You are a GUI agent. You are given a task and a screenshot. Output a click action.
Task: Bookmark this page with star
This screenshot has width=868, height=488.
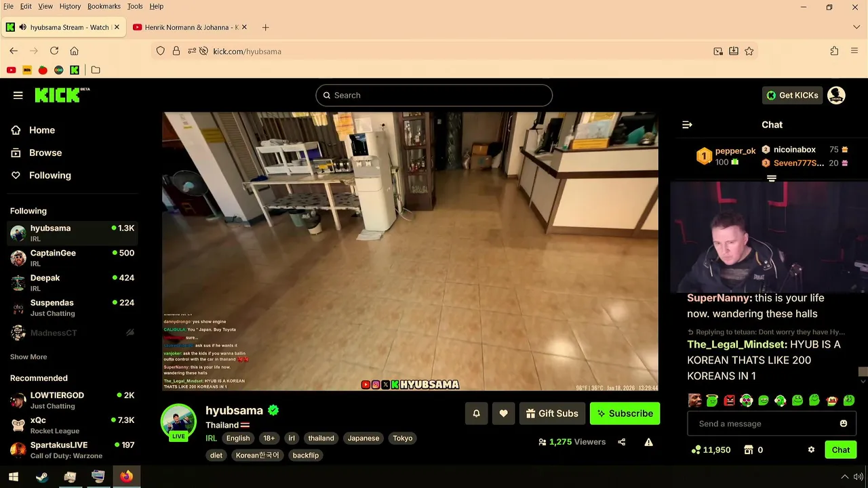coord(749,51)
